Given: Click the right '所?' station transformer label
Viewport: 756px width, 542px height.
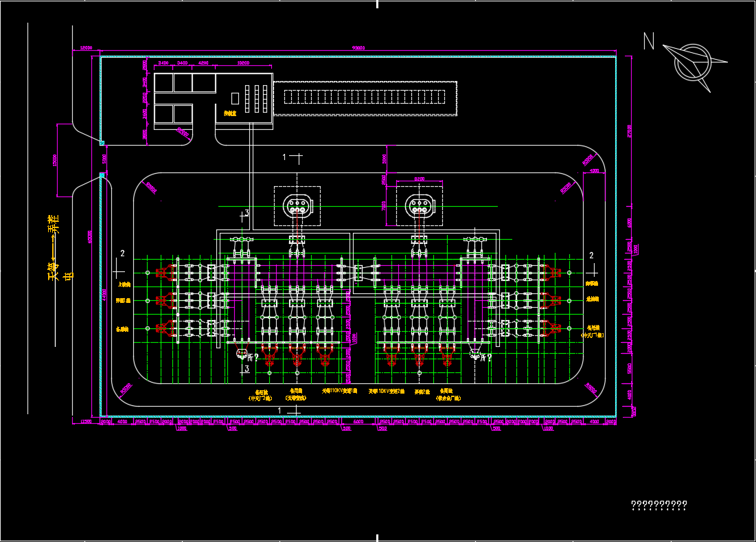Looking at the screenshot, I should coord(485,357).
